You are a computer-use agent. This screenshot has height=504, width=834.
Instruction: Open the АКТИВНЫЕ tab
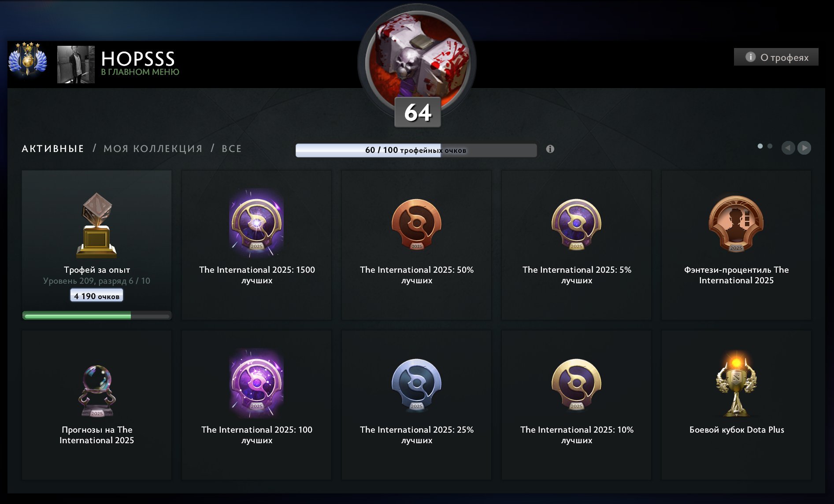pos(53,148)
